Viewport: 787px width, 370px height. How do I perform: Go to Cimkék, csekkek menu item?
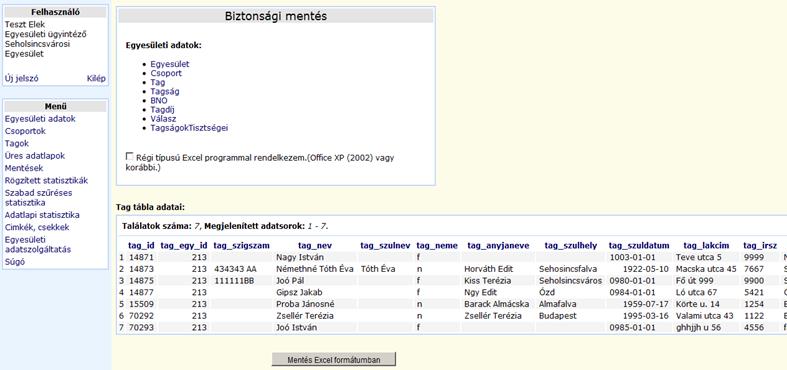pyautogui.click(x=37, y=227)
